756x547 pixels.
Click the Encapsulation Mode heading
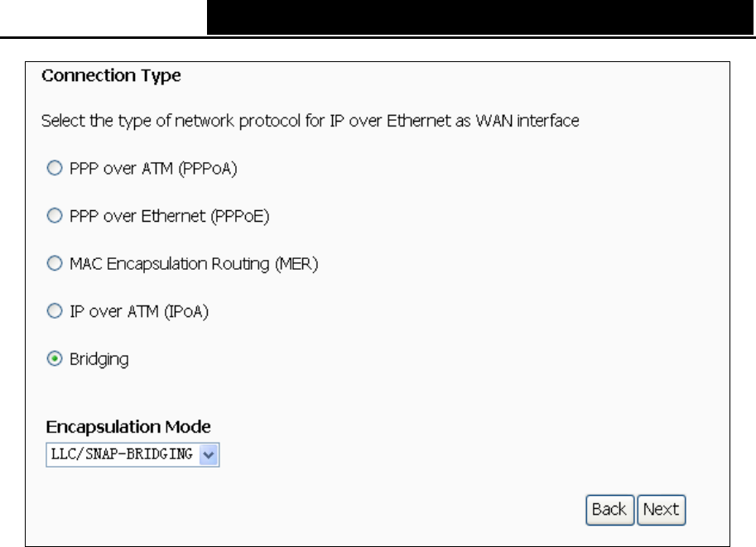128,427
